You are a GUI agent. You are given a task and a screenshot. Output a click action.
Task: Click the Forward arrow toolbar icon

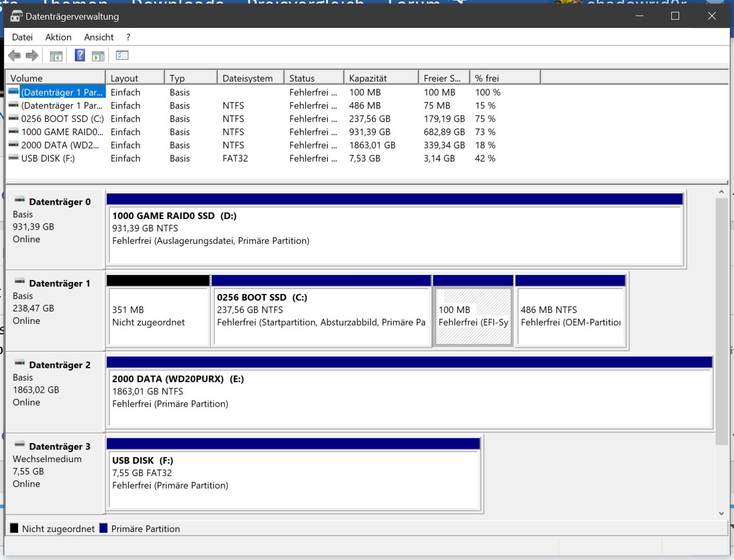(x=32, y=56)
